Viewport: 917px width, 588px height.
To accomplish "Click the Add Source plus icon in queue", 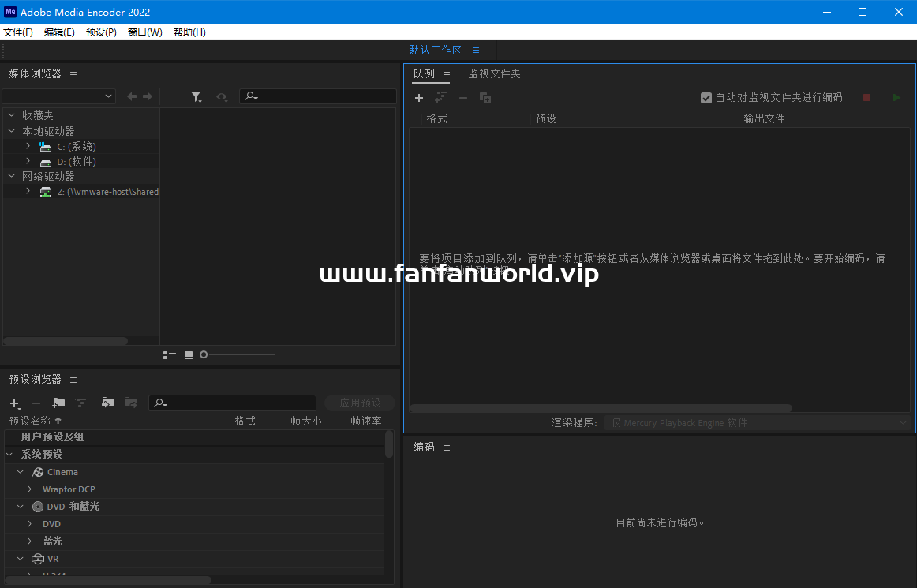I will [x=419, y=98].
